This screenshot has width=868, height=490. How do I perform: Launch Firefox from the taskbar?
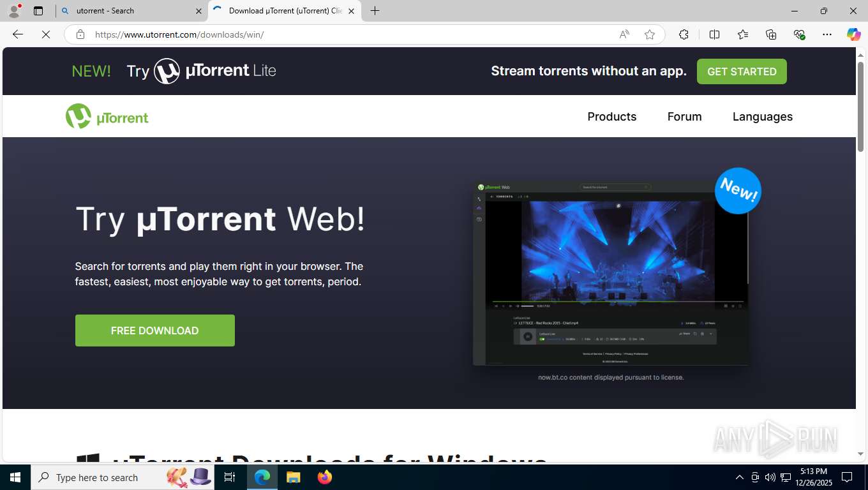coord(324,477)
